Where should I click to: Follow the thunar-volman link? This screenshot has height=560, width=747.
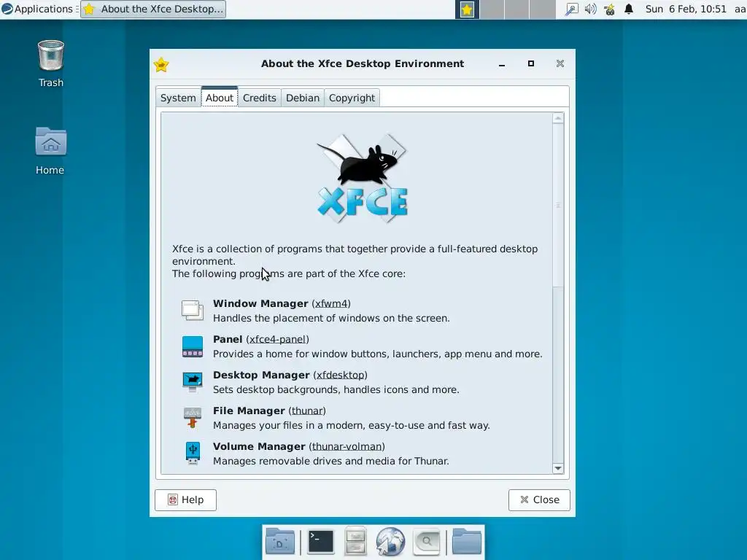tap(347, 447)
